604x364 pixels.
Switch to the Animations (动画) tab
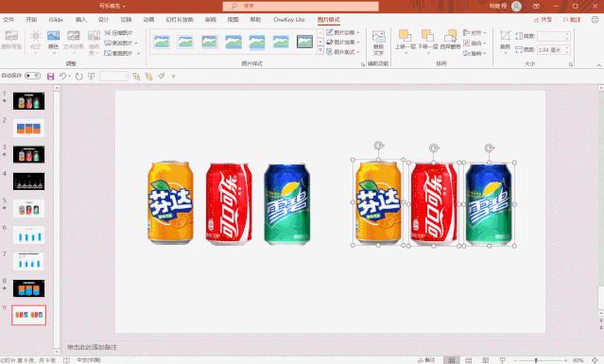[x=148, y=19]
